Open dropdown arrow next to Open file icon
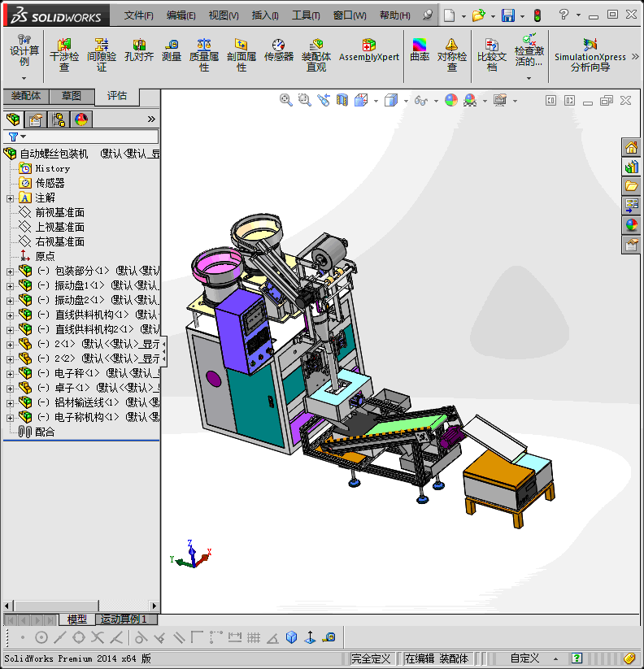Screen dimensions: 644x669 493,16
